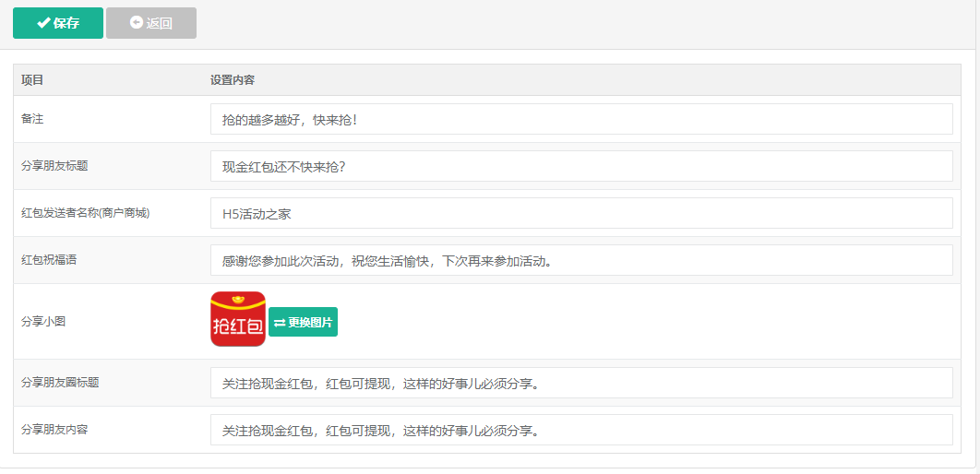
Task: Click the 备注 row label
Action: [x=32, y=119]
